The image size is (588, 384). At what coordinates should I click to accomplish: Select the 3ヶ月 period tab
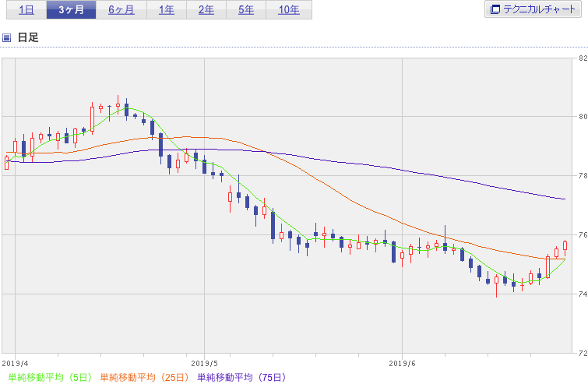click(71, 10)
